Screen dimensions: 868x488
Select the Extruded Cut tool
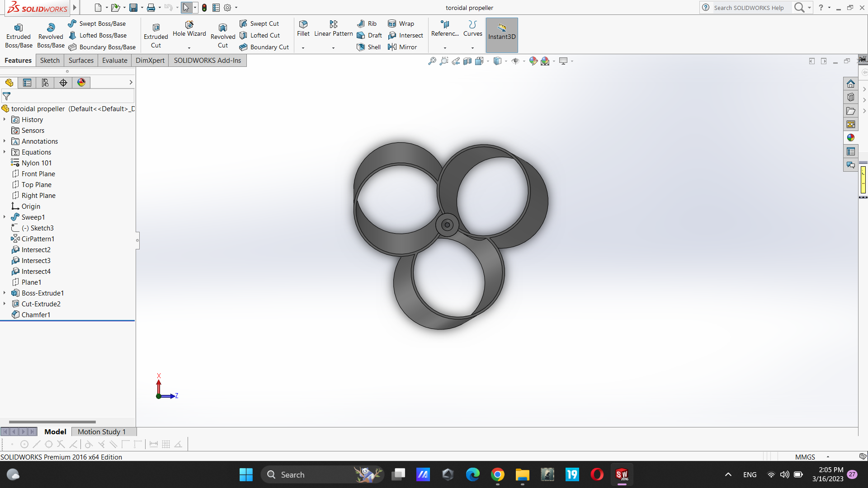[x=156, y=35]
